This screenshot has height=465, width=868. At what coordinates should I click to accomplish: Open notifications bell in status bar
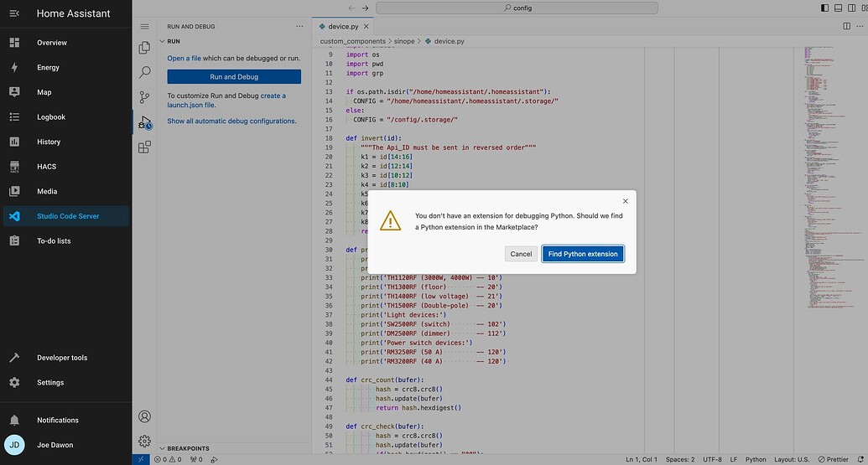tap(860, 459)
